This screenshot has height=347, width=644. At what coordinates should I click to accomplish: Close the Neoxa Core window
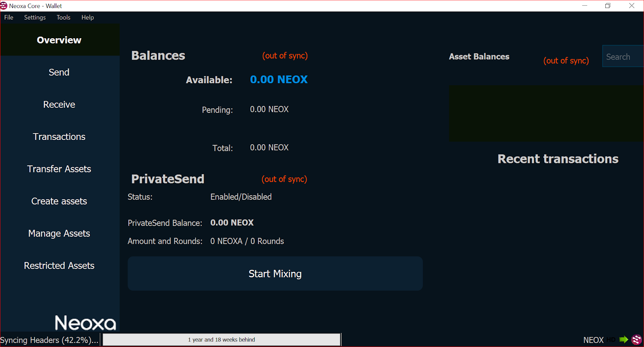point(632,6)
